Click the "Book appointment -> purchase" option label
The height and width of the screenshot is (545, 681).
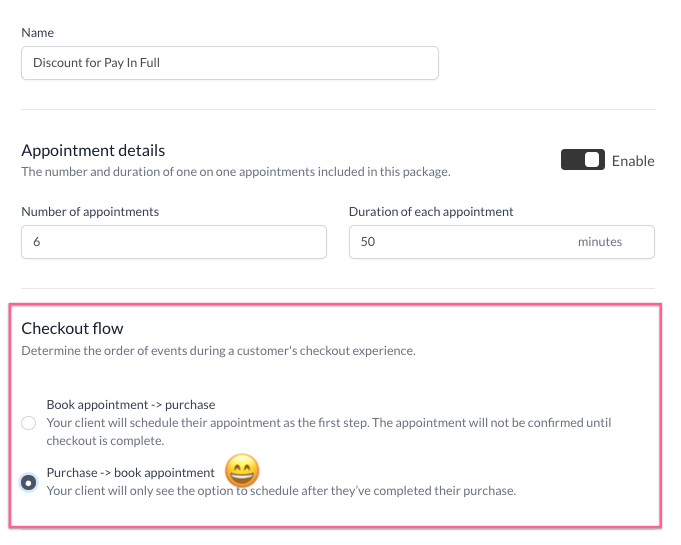pos(131,405)
